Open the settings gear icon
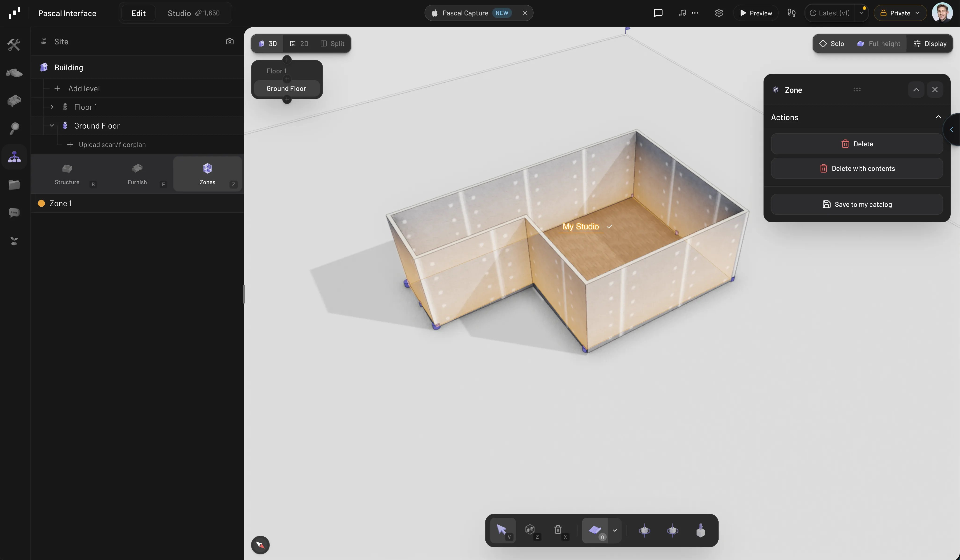 pyautogui.click(x=719, y=13)
